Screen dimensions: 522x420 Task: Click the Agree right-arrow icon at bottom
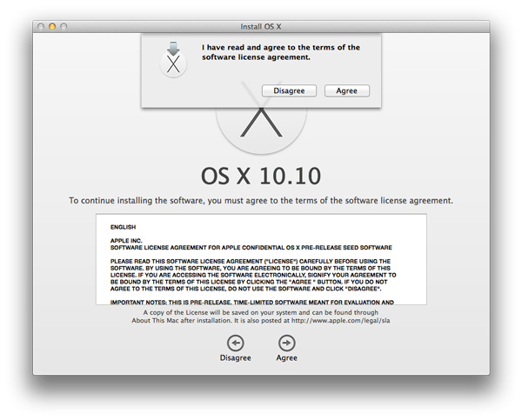(286, 343)
